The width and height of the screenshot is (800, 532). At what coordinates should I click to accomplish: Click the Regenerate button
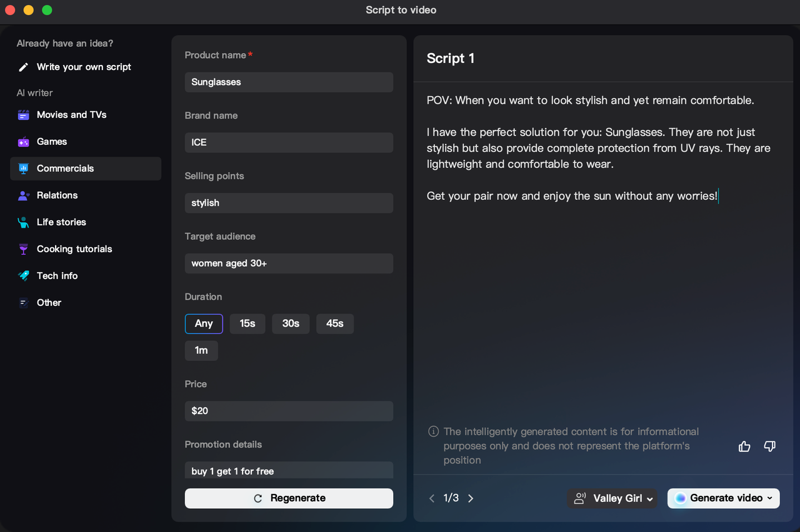point(288,498)
